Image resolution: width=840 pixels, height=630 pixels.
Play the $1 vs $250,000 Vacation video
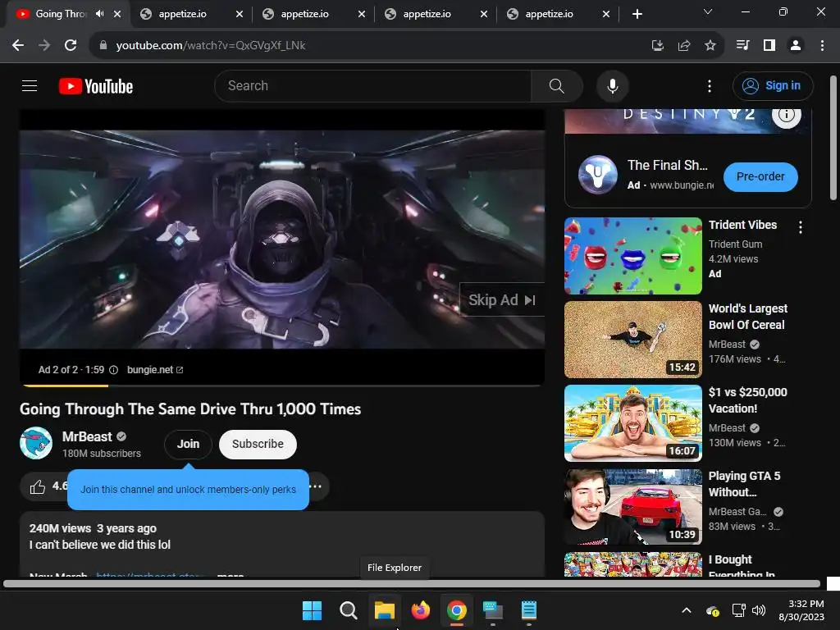coord(632,423)
